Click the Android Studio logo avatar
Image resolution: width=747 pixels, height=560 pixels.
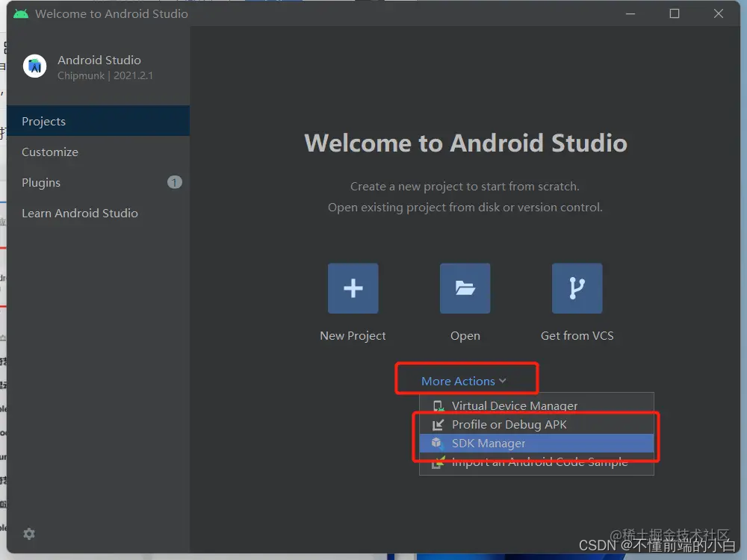[35, 66]
